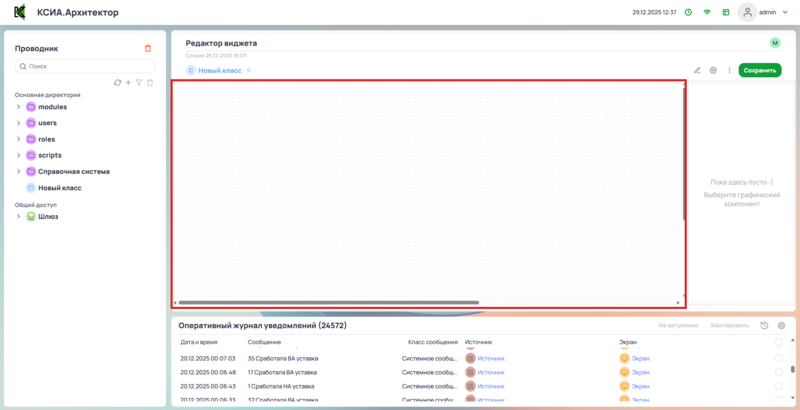
Task: Open notification journal history icon
Action: [x=765, y=325]
